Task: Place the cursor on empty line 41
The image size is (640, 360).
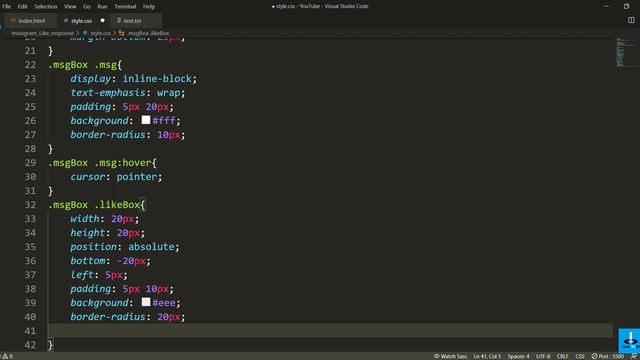Action: click(x=331, y=331)
